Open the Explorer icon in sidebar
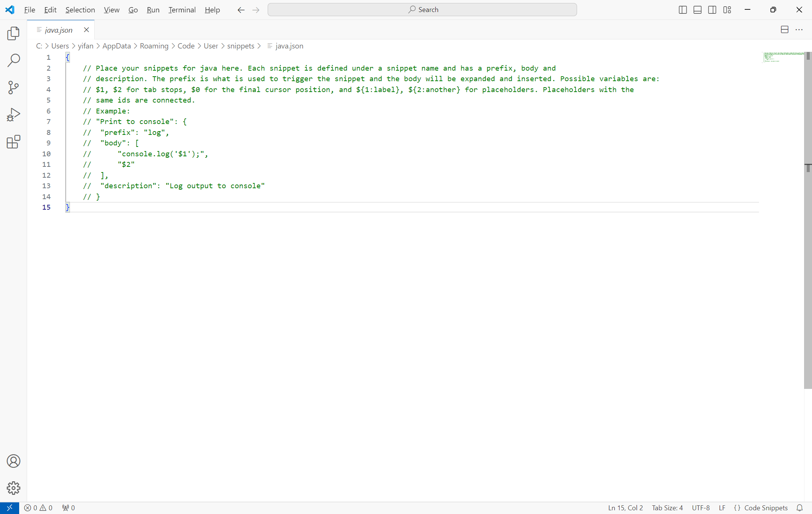 pos(14,34)
